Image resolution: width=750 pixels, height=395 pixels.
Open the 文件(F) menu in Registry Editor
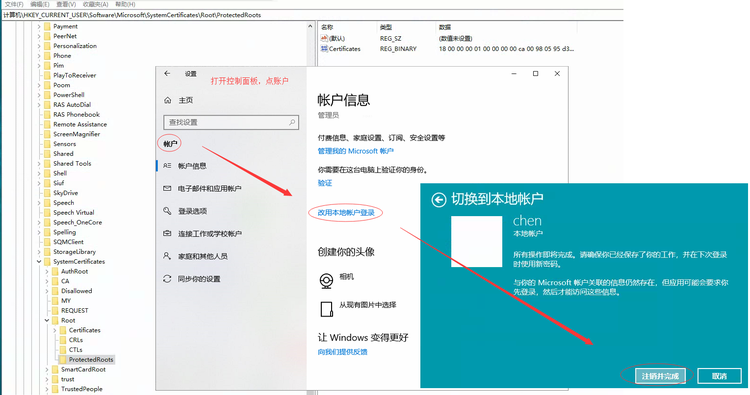14,4
